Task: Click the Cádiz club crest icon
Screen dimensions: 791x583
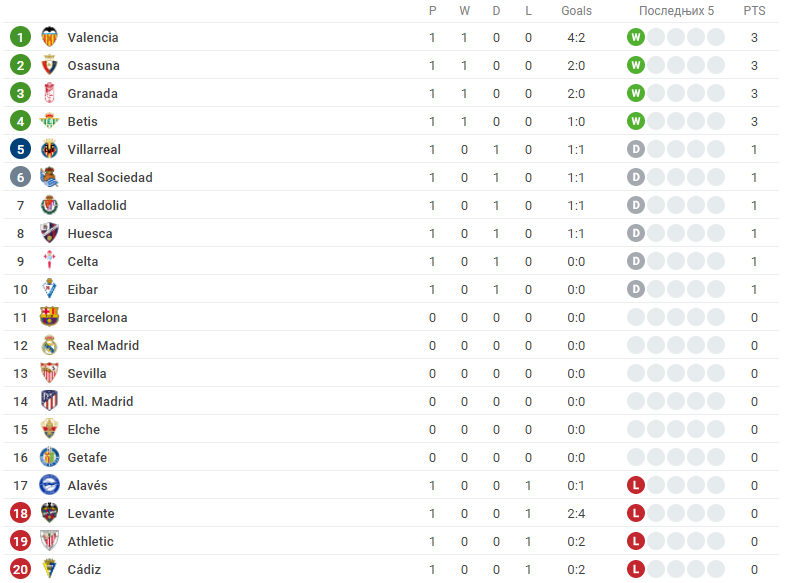Action: pyautogui.click(x=49, y=570)
